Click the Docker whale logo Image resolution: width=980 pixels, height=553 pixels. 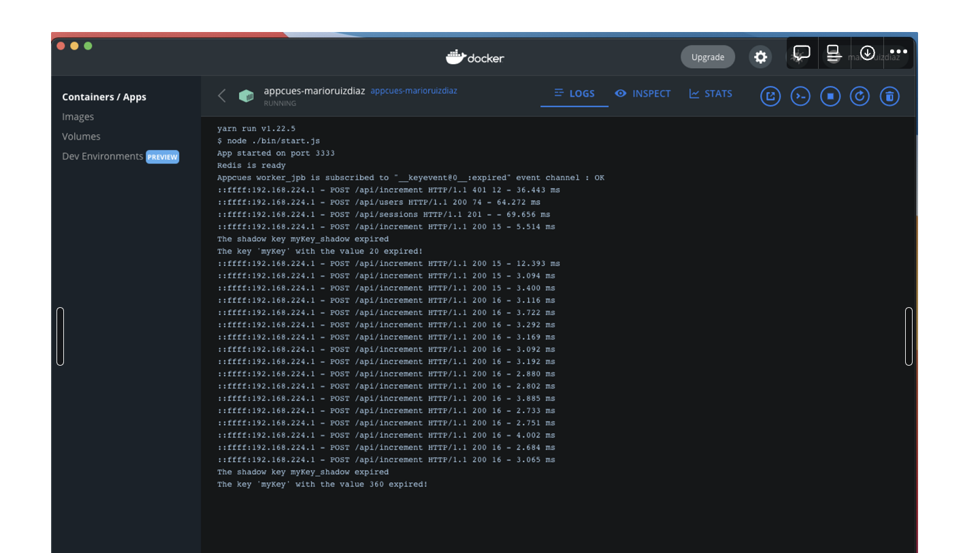(x=475, y=57)
